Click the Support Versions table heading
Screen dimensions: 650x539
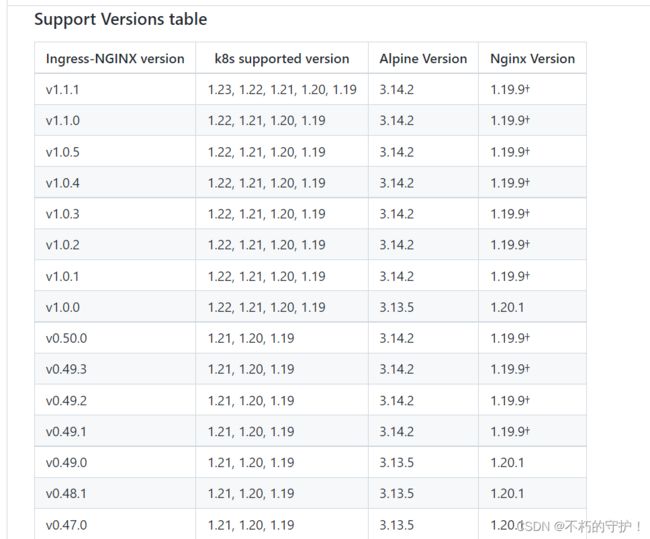(121, 19)
